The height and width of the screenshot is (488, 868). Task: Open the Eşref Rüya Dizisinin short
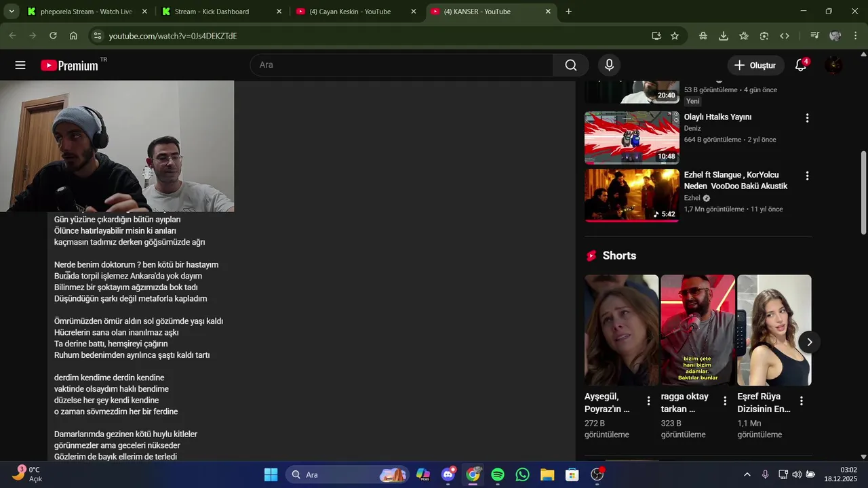pos(774,330)
